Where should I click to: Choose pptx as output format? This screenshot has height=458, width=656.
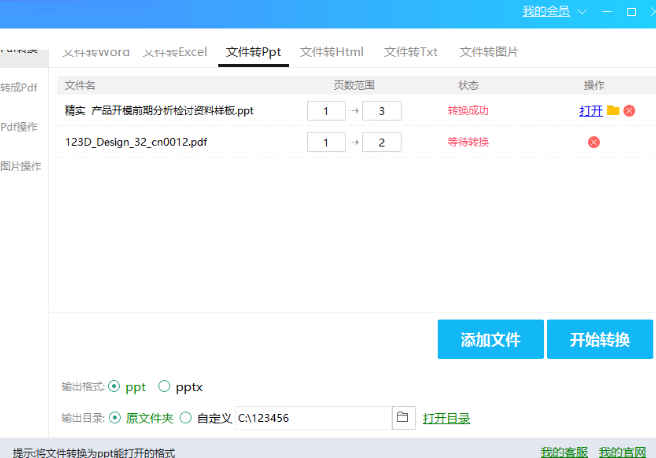[x=164, y=386]
